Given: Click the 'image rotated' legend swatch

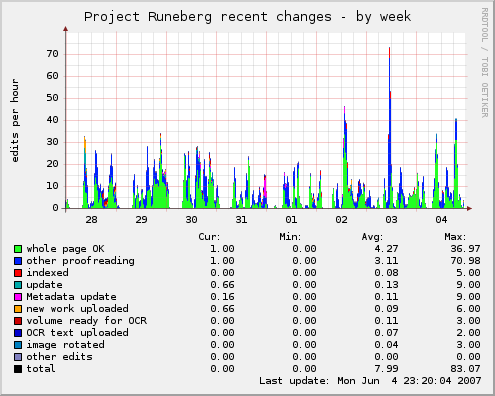Looking at the screenshot, I should (18, 345).
